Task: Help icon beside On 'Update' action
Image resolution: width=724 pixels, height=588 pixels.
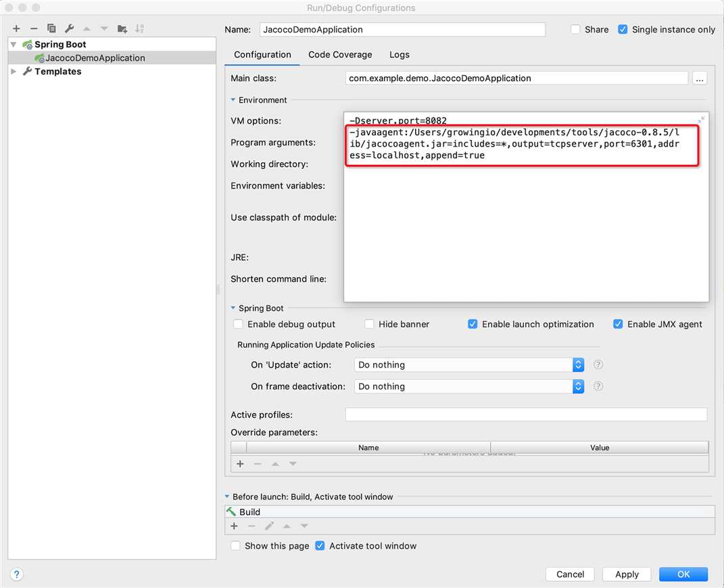Action: 598,364
